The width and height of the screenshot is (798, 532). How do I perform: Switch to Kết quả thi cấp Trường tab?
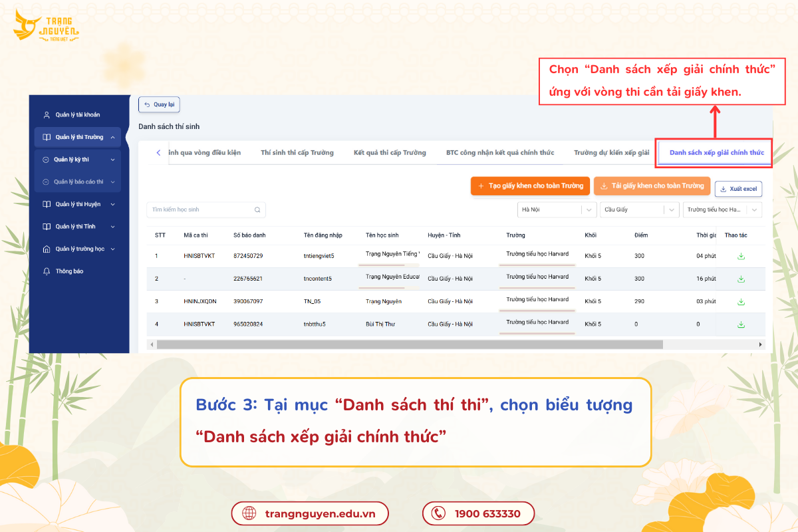[390, 153]
